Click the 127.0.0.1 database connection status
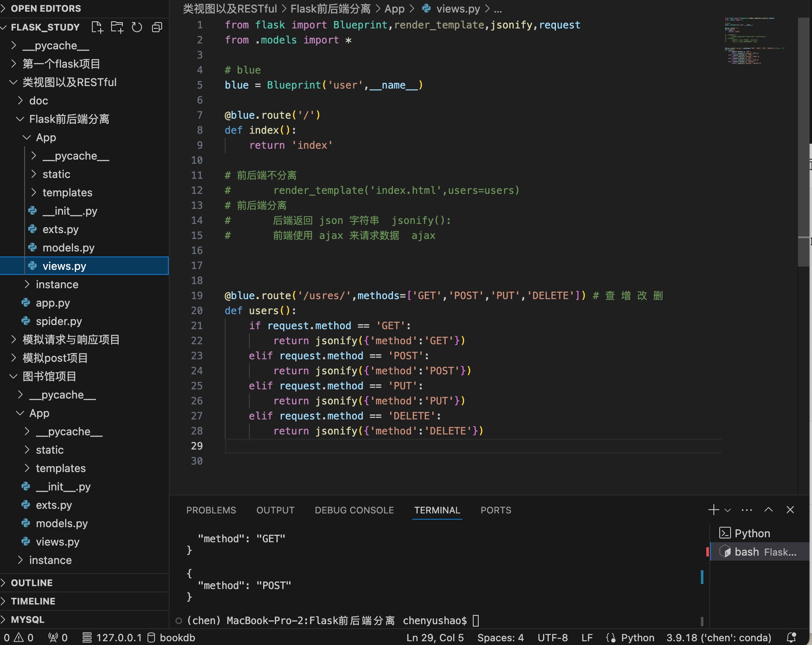 click(x=112, y=637)
